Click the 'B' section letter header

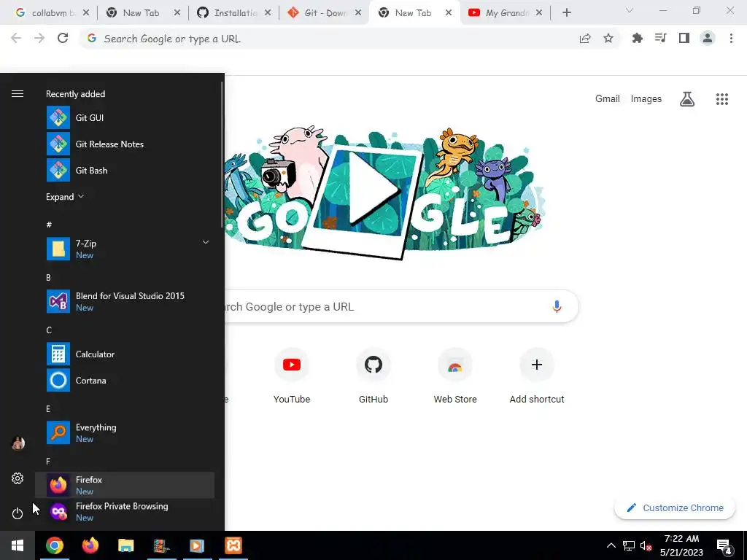(x=49, y=277)
